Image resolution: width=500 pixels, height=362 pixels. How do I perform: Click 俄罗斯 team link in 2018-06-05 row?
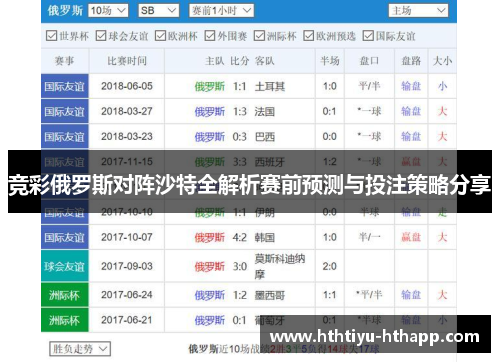coord(210,86)
